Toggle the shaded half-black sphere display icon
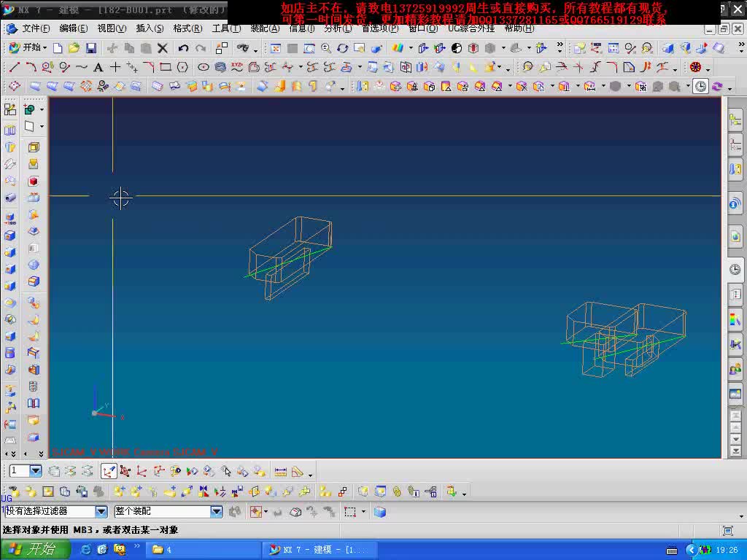This screenshot has height=560, width=747. click(457, 48)
